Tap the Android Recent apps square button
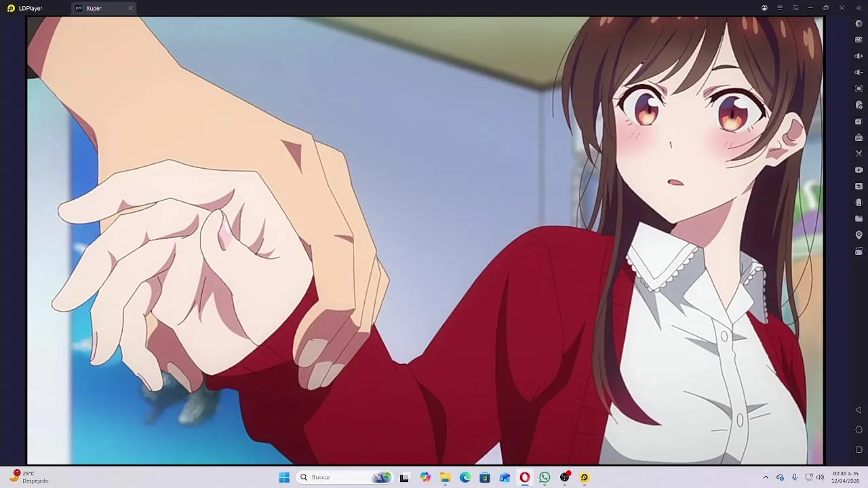Screen dimensions: 868x488 [x=859, y=449]
